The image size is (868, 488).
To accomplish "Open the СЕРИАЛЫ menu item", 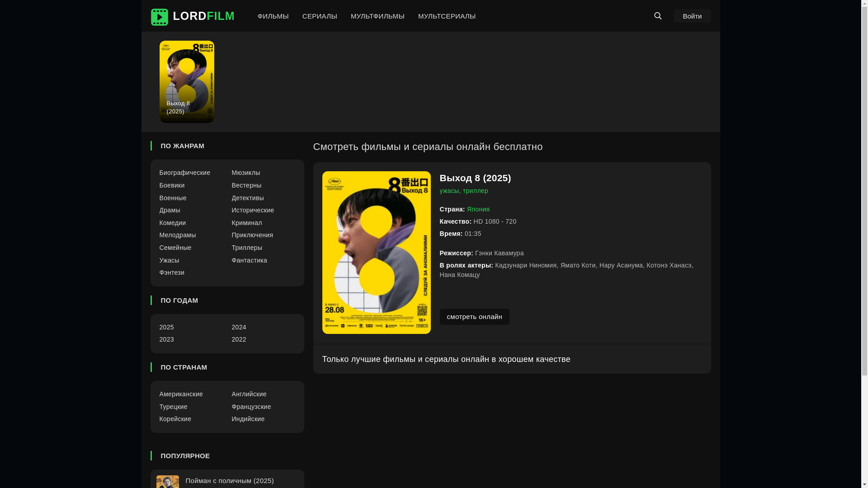I will tap(320, 16).
